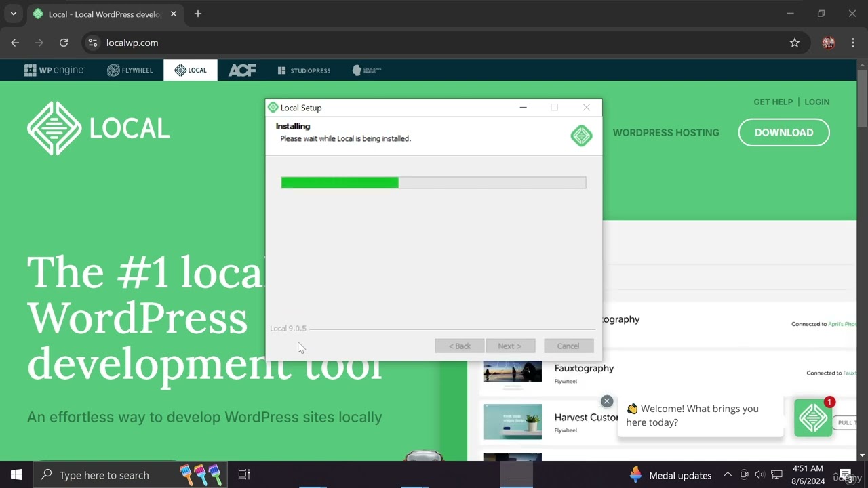
Task: Open the ACF brand link
Action: pyautogui.click(x=242, y=70)
